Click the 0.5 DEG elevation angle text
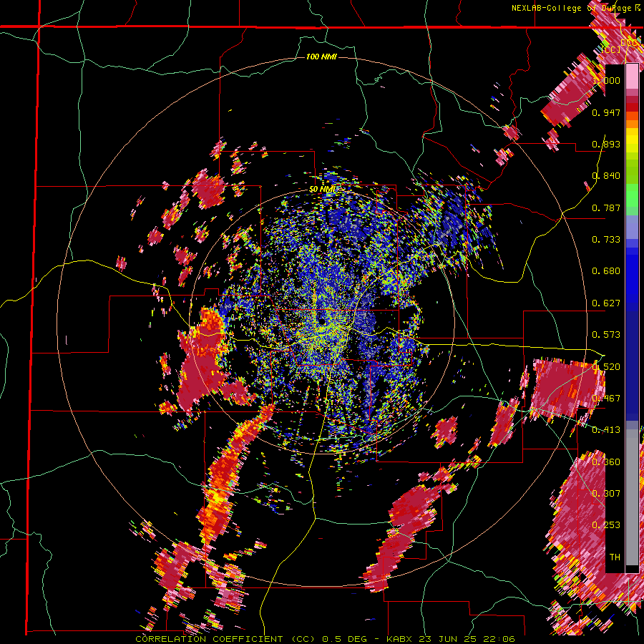This screenshot has width=644, height=644. 346,639
